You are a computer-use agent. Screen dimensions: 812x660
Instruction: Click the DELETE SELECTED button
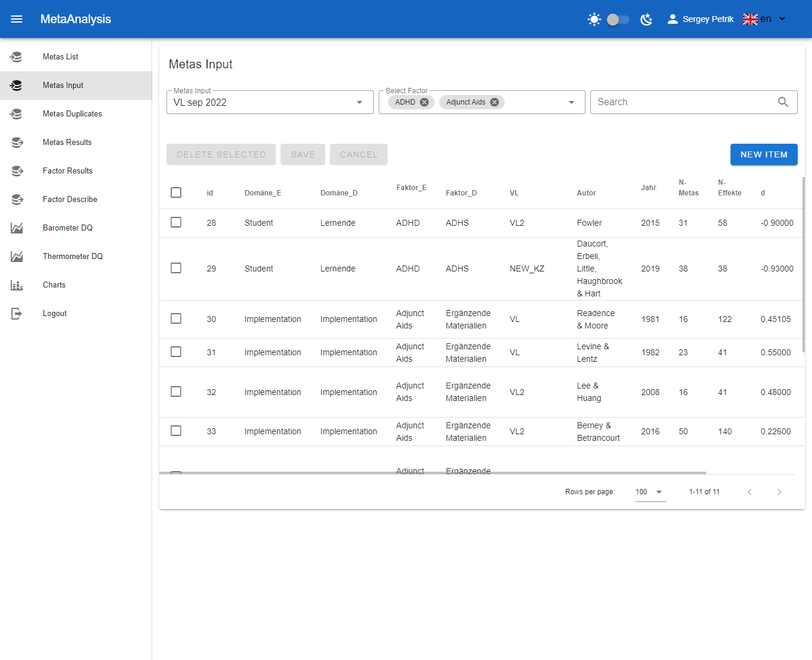[x=221, y=154]
